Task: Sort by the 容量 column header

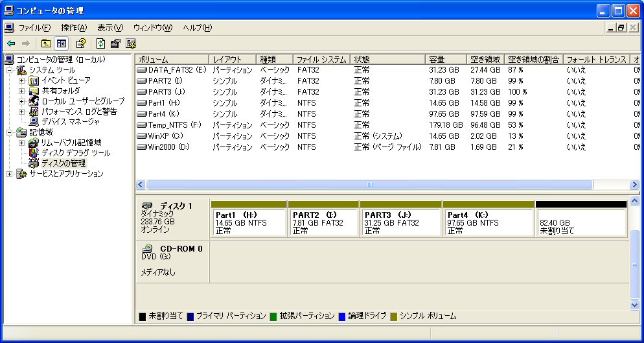Action: tap(446, 60)
